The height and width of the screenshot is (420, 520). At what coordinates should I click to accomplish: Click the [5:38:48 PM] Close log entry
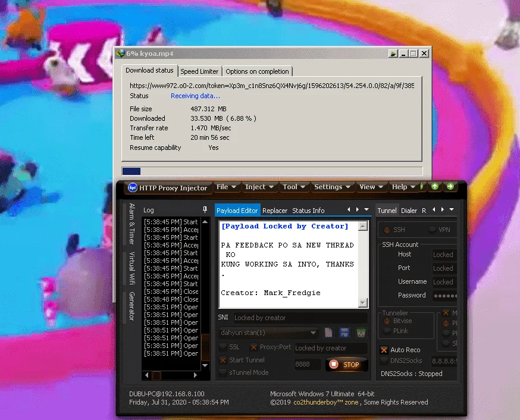pos(171,299)
